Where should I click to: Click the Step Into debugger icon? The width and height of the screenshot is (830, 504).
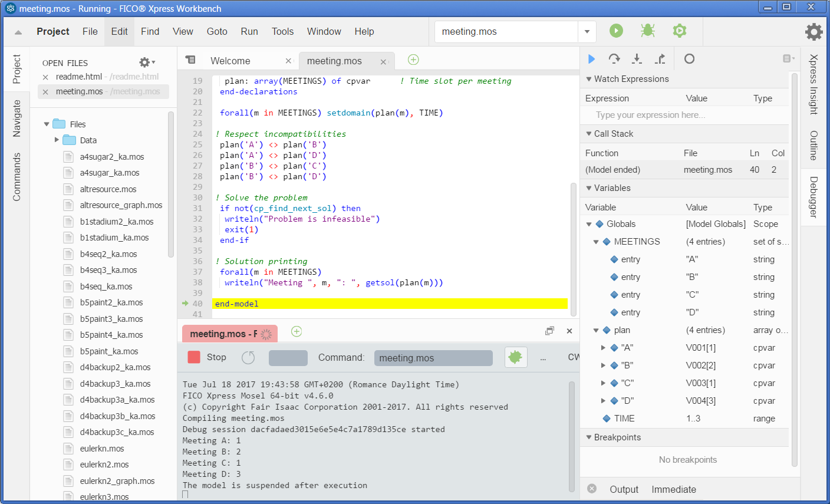[x=637, y=59]
